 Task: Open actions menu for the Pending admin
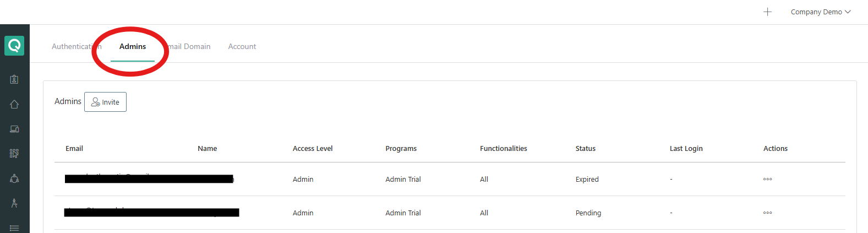pos(767,213)
